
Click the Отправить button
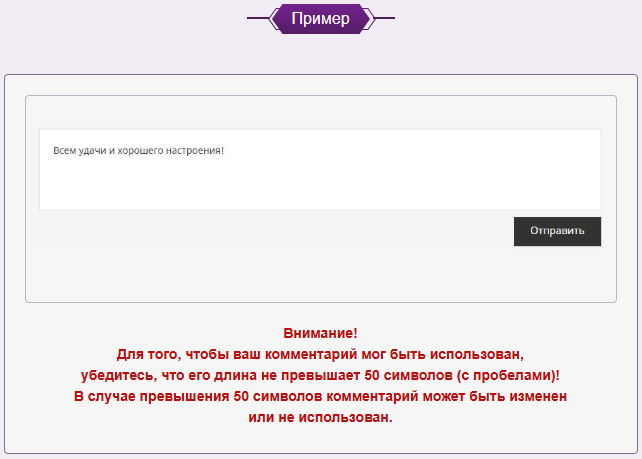point(557,231)
